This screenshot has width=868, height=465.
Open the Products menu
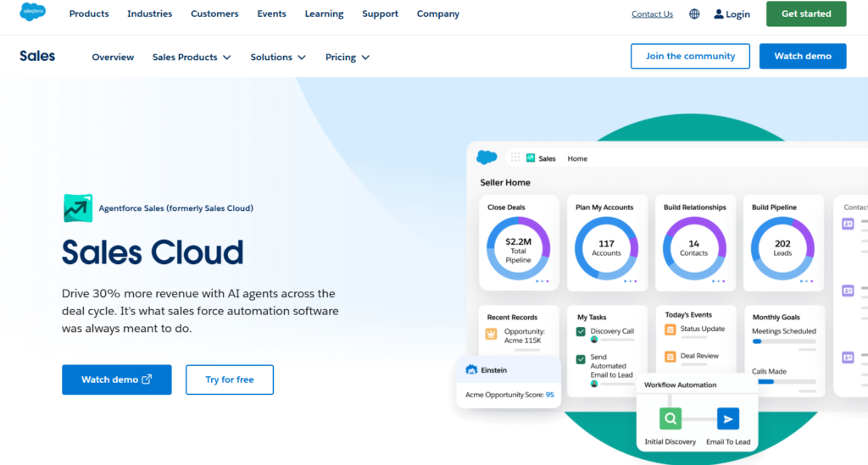click(x=89, y=14)
